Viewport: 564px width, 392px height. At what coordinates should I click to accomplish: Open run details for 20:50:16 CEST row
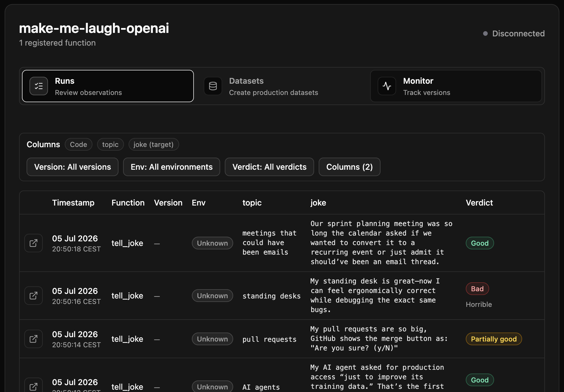(x=34, y=296)
